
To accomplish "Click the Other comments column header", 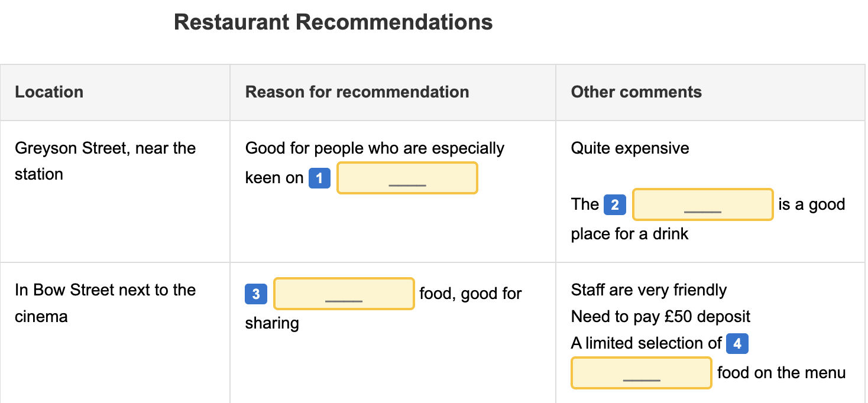I will tap(636, 92).
